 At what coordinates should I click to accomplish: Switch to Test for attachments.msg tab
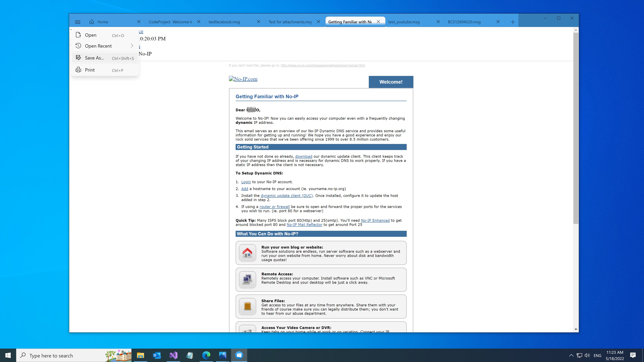coord(290,22)
